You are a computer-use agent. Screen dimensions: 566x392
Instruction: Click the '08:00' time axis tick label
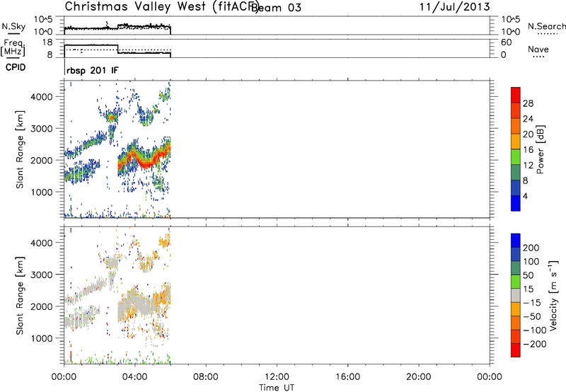coord(206,377)
